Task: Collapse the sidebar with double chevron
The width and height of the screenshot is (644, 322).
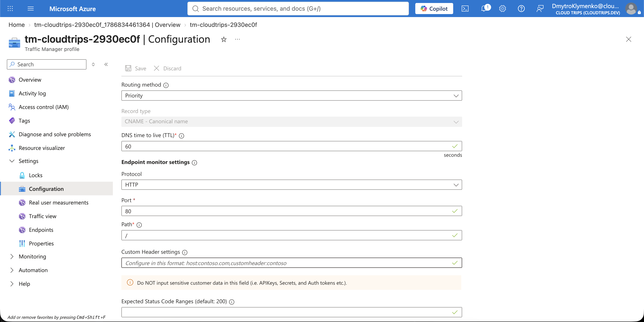Action: pyautogui.click(x=106, y=64)
